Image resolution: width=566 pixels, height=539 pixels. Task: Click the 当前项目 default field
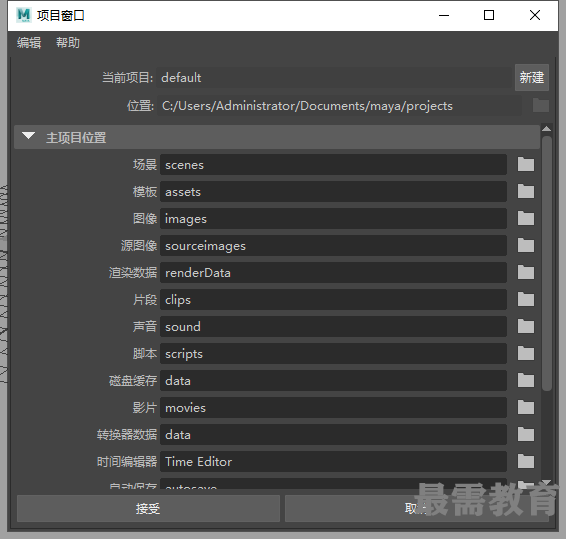coord(334,78)
